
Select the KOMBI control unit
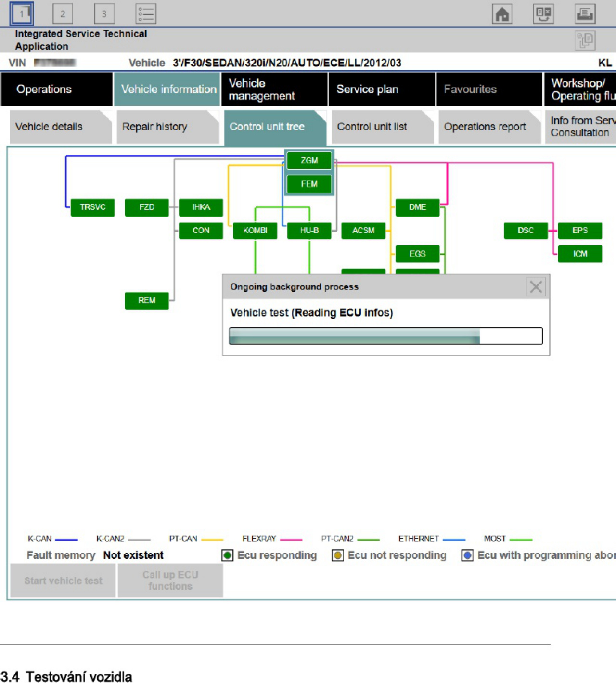(x=255, y=231)
